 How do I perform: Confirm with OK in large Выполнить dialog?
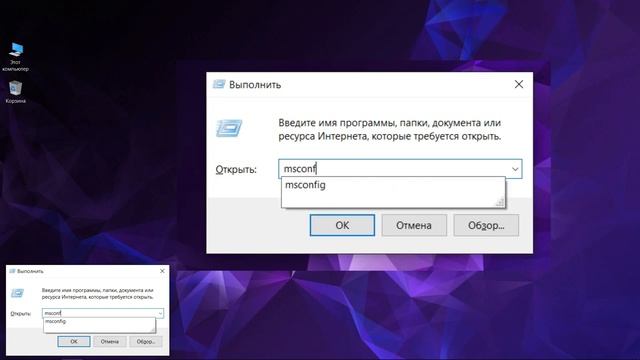tap(342, 225)
